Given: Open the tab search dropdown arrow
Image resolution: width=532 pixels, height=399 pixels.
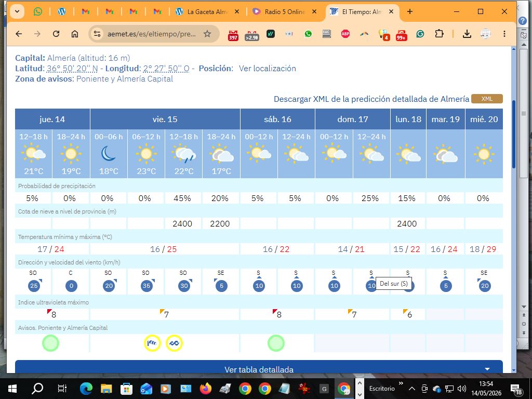Looking at the screenshot, I should 17,11.
